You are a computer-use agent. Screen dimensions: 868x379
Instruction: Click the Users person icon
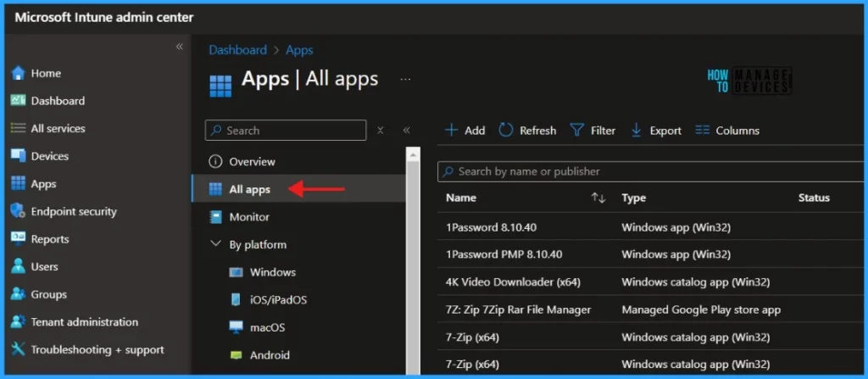pos(19,266)
